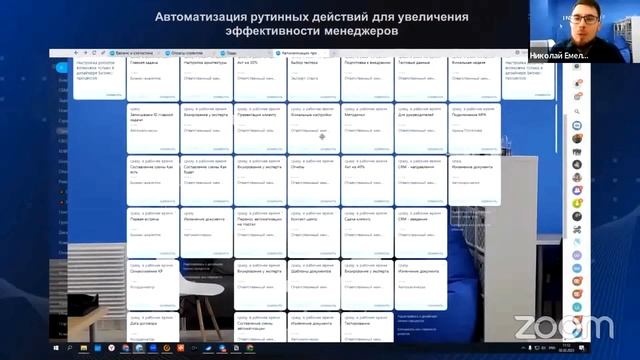
Task: Click the bottom link in Согласование КП card
Action: pos(167,306)
